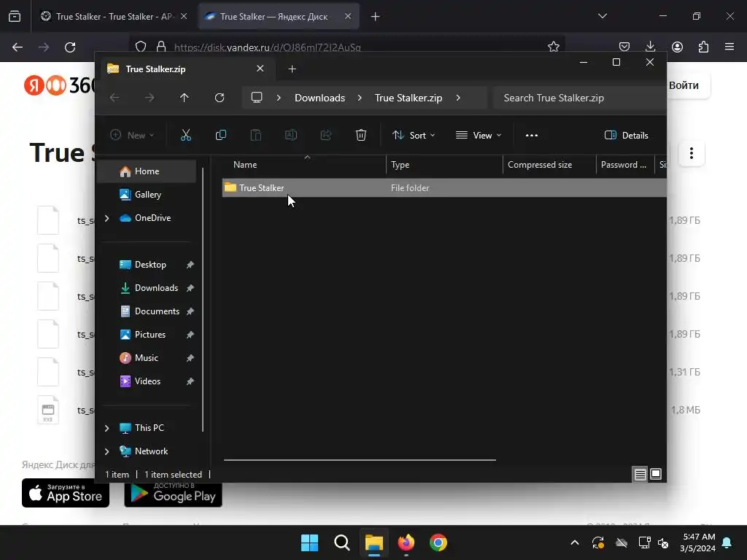The width and height of the screenshot is (747, 560).
Task: Switch to large thumbnails view icon
Action: click(656, 474)
